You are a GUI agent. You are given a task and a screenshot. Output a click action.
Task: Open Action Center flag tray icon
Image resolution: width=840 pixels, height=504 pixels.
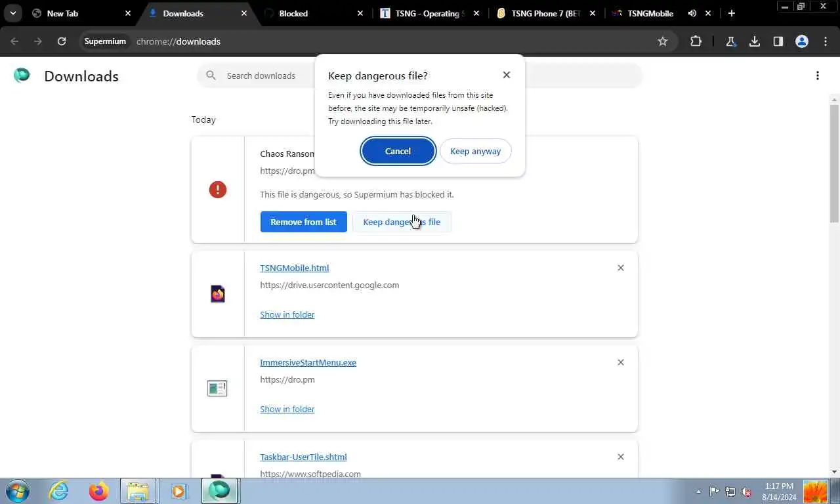715,492
